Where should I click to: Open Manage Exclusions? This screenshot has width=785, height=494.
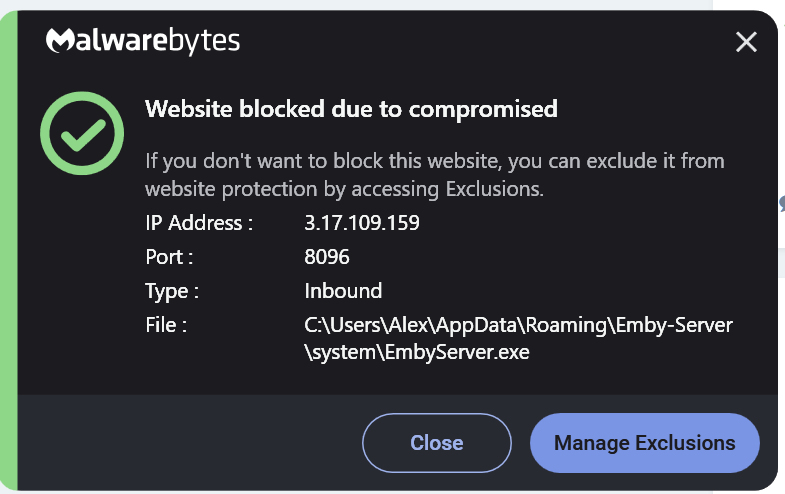tap(644, 443)
